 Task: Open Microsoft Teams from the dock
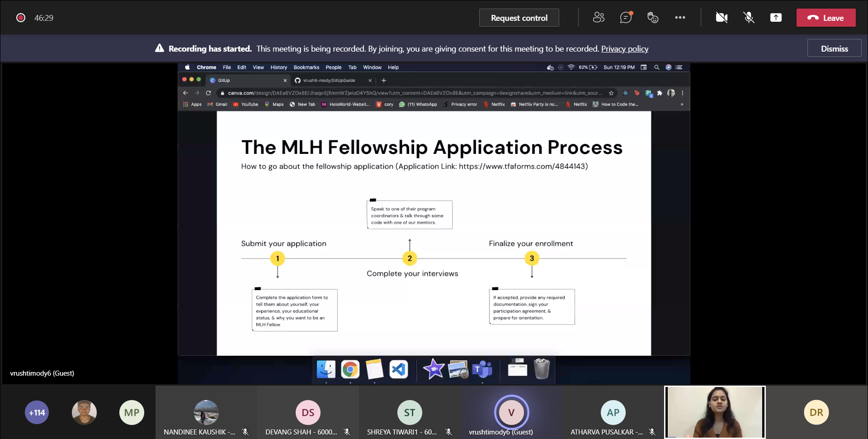(x=482, y=369)
